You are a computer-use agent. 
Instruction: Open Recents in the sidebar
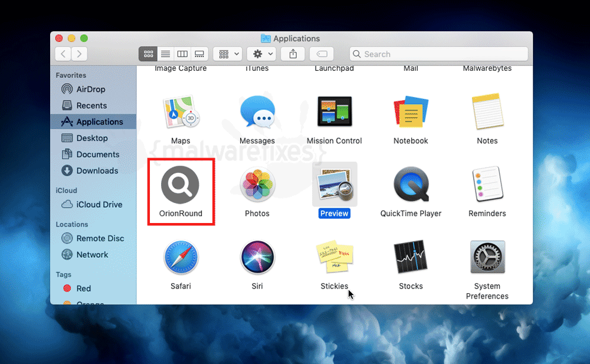[x=93, y=106]
